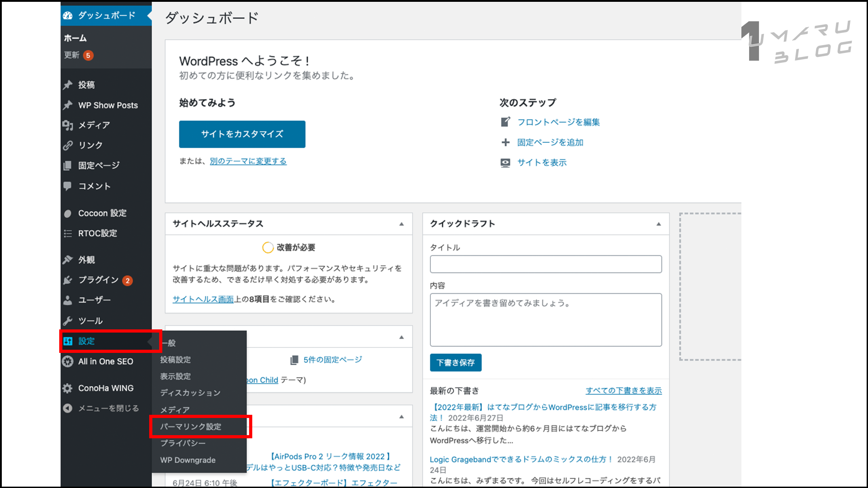Click the 改善が必要 status circle
This screenshot has width=868, height=488.
268,248
